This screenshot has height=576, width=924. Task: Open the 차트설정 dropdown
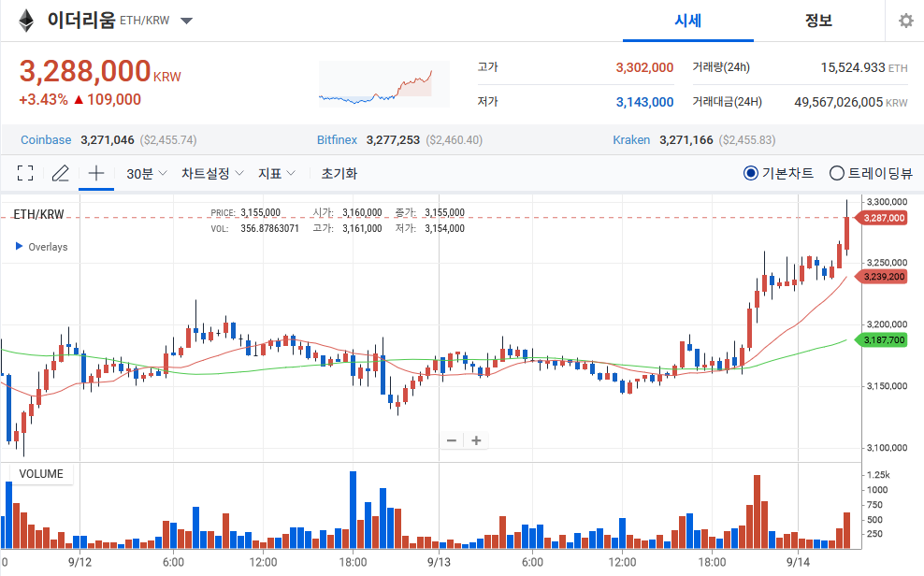[212, 174]
